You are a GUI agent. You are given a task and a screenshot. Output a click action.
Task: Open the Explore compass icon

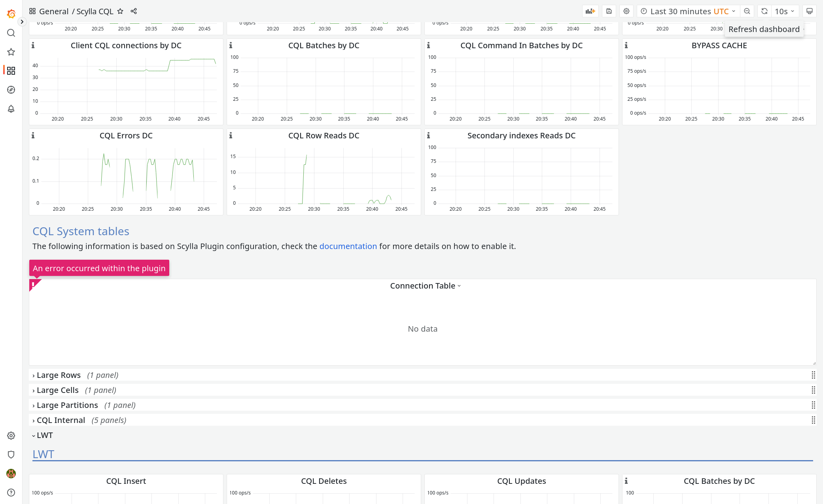[11, 90]
